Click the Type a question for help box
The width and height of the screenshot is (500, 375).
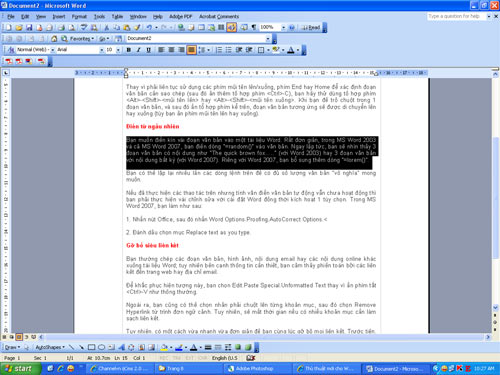(456, 16)
